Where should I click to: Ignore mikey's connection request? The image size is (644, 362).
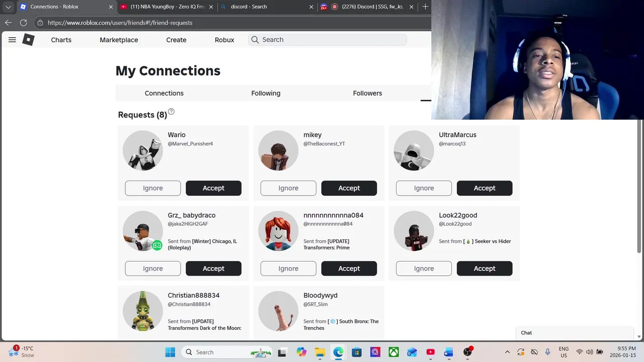288,188
